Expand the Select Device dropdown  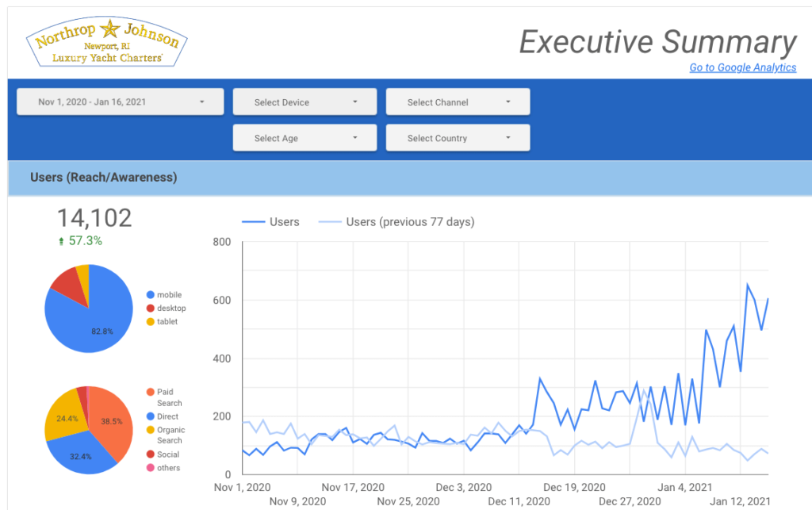coord(305,102)
